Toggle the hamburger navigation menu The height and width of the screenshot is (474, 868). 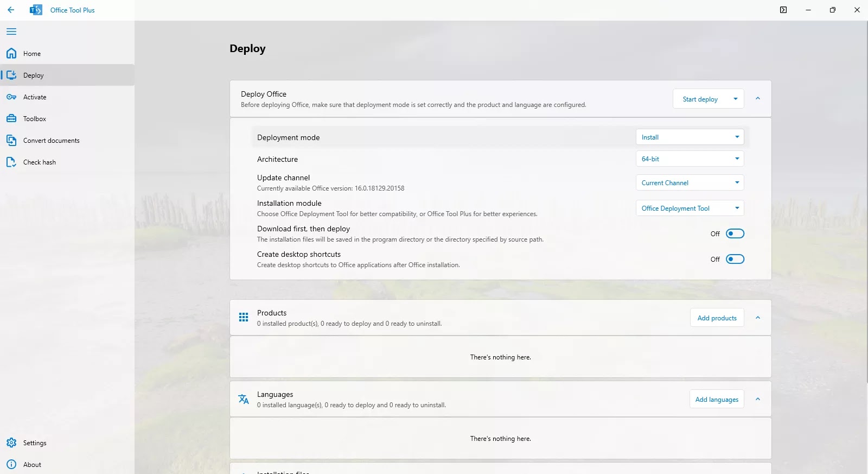(x=11, y=31)
